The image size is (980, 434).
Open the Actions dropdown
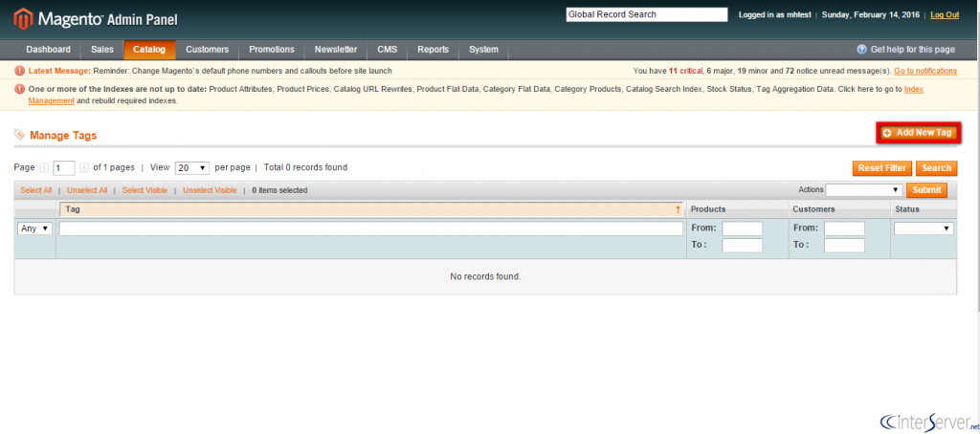click(864, 190)
